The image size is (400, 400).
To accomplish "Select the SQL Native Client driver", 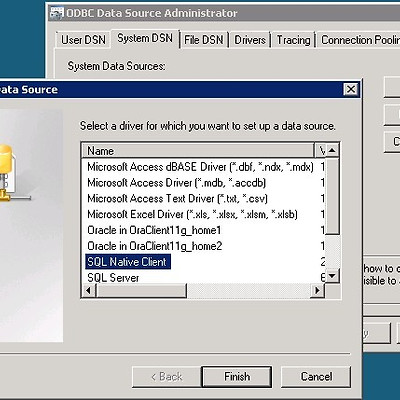I will coord(203,262).
